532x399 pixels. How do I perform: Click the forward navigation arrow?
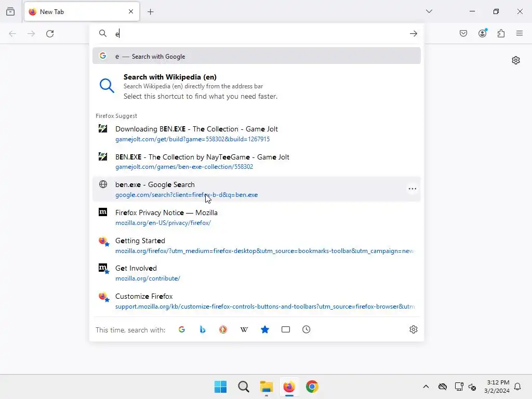point(31,34)
